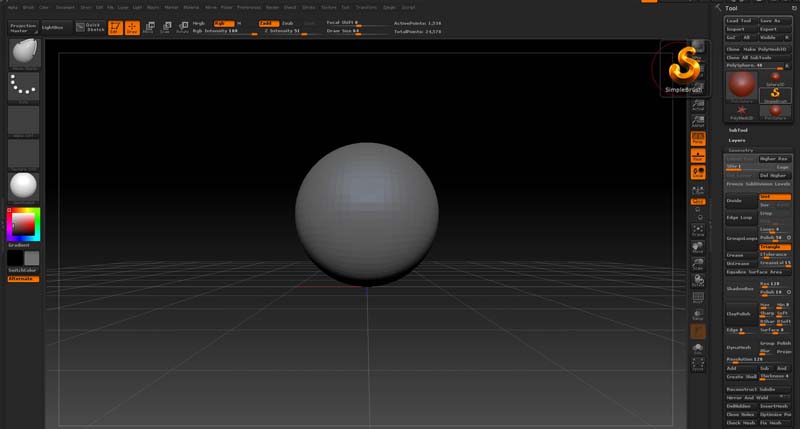Click the Rotate canvas icon in right shelf

[698, 281]
